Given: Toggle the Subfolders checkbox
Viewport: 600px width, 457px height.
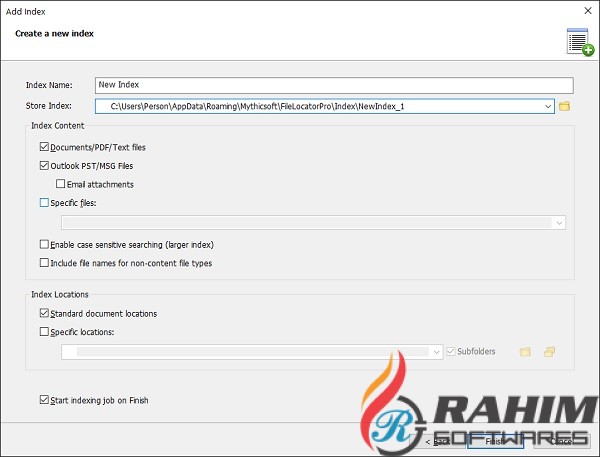Looking at the screenshot, I should click(x=451, y=351).
